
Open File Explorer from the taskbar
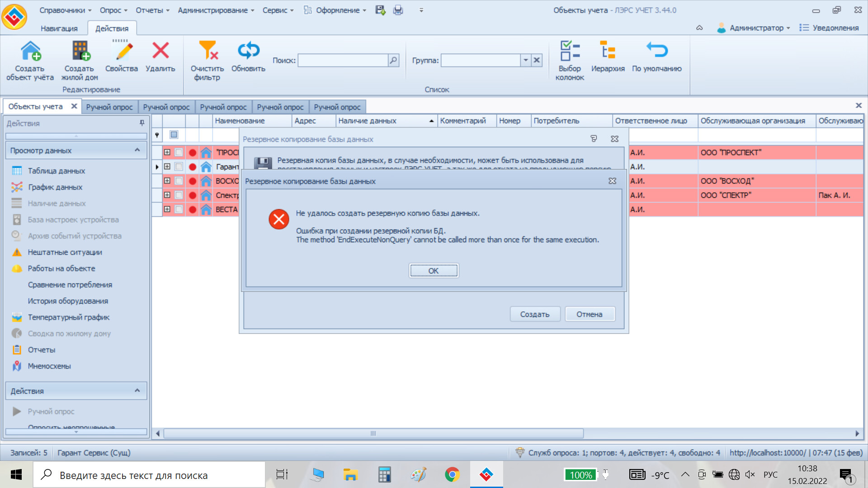coord(350,474)
